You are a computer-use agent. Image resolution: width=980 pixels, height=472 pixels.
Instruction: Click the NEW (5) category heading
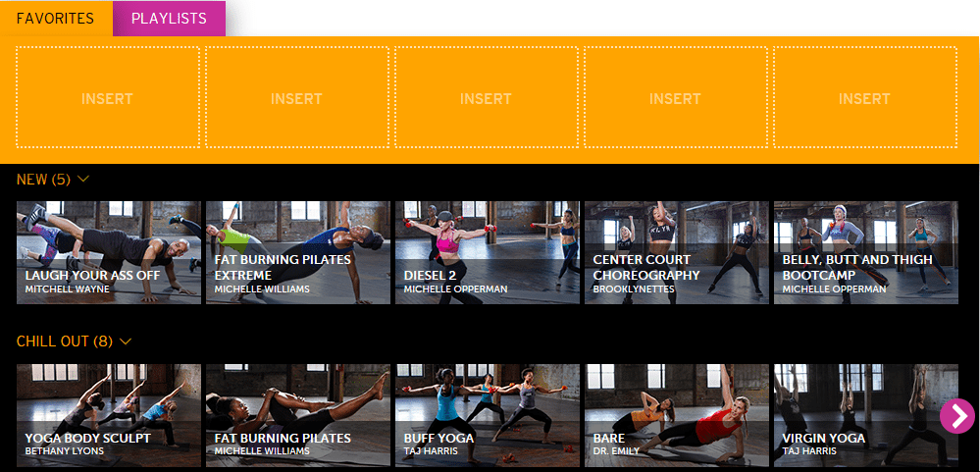[44, 180]
